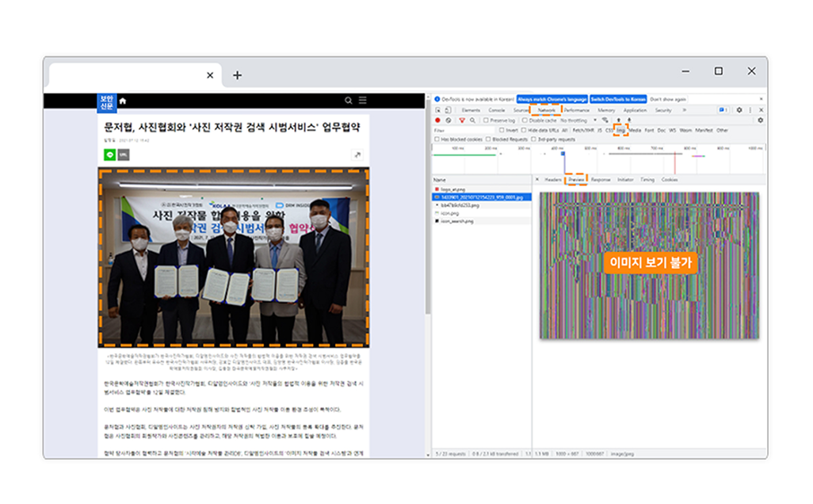Open the DevTools main settings gear
The width and height of the screenshot is (813, 504).
coord(739,110)
